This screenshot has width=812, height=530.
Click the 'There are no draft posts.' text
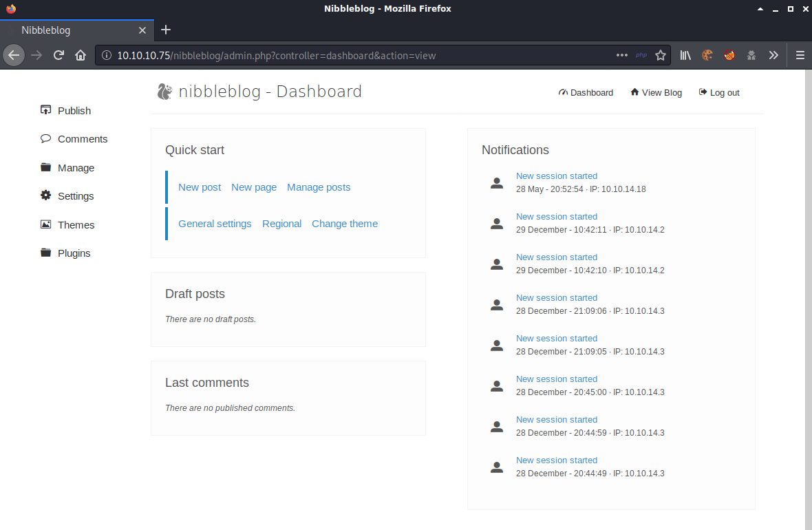tap(211, 319)
